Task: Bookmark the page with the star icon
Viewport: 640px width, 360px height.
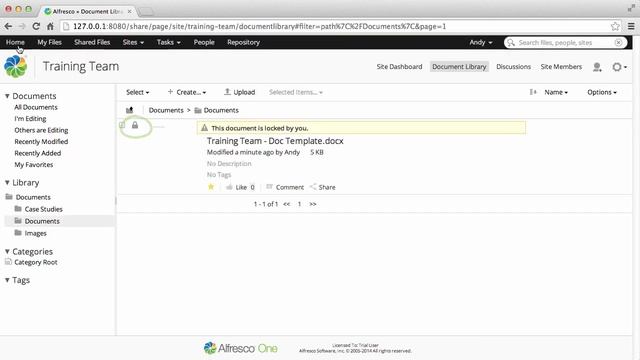Action: coord(615,27)
